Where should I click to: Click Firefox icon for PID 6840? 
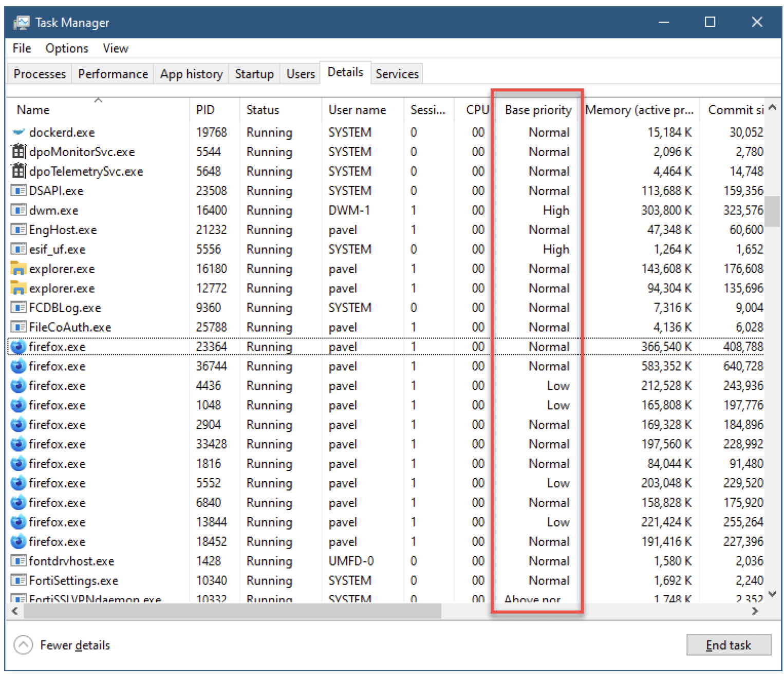coord(18,503)
